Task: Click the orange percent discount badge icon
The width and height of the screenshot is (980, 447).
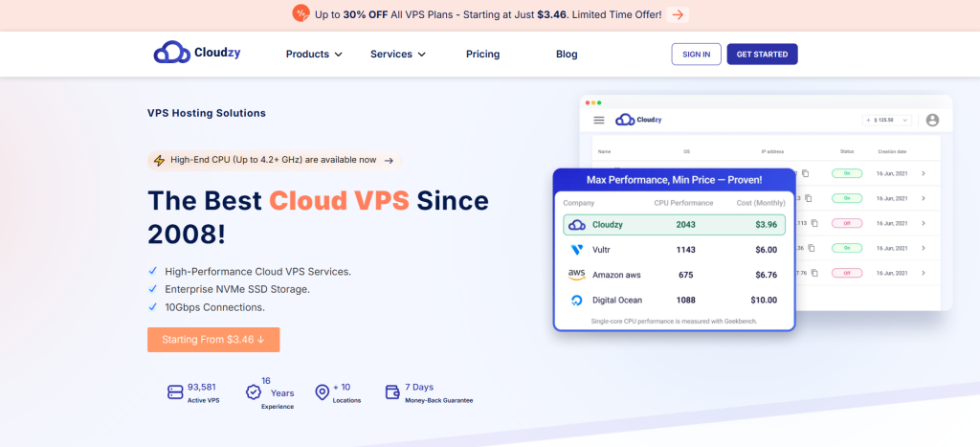Action: click(x=301, y=13)
